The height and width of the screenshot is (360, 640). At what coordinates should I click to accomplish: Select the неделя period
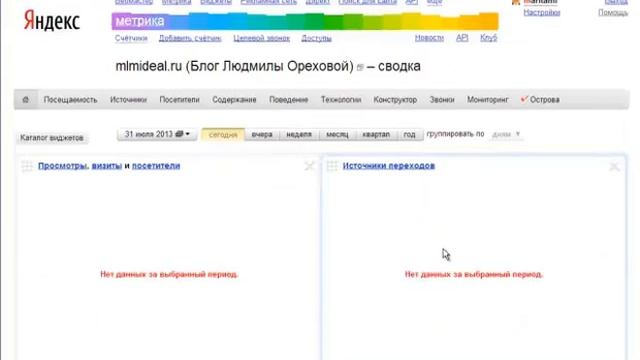pyautogui.click(x=299, y=134)
